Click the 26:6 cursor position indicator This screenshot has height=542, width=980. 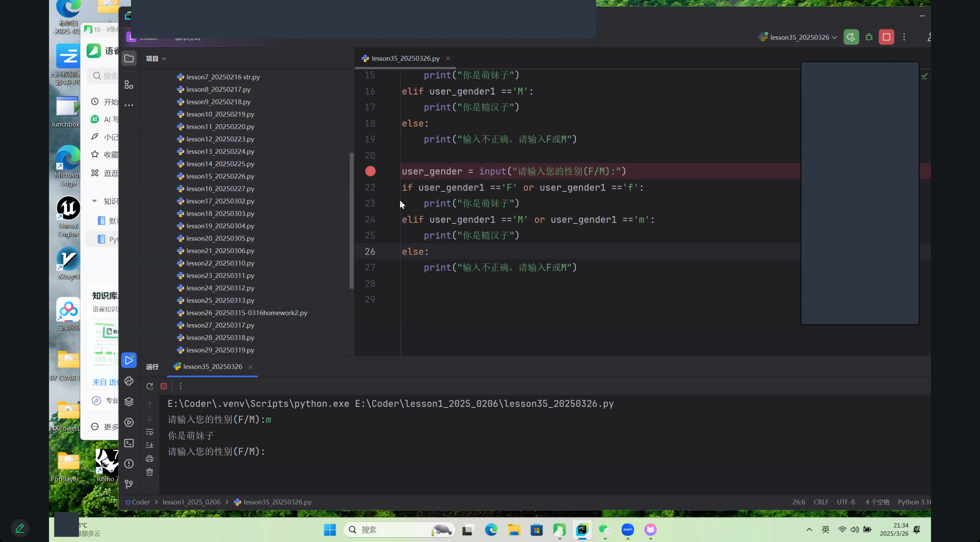point(799,502)
